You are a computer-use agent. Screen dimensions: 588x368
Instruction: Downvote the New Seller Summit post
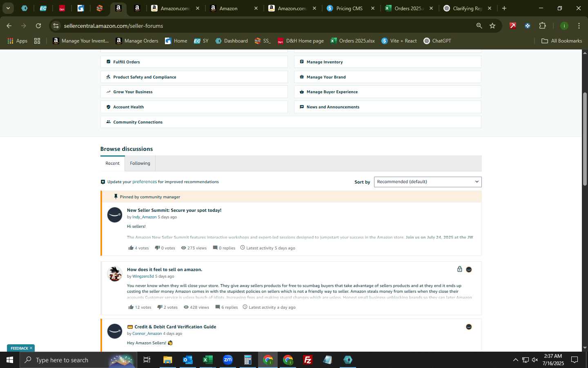click(157, 248)
